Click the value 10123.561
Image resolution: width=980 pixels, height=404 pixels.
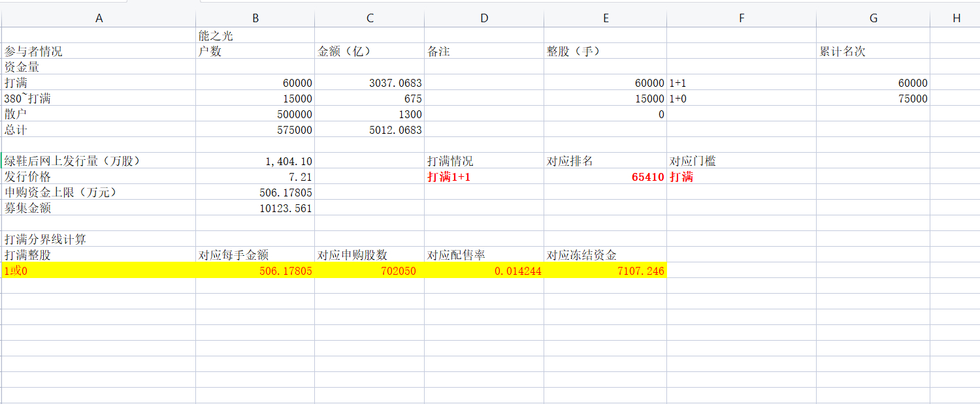255,208
